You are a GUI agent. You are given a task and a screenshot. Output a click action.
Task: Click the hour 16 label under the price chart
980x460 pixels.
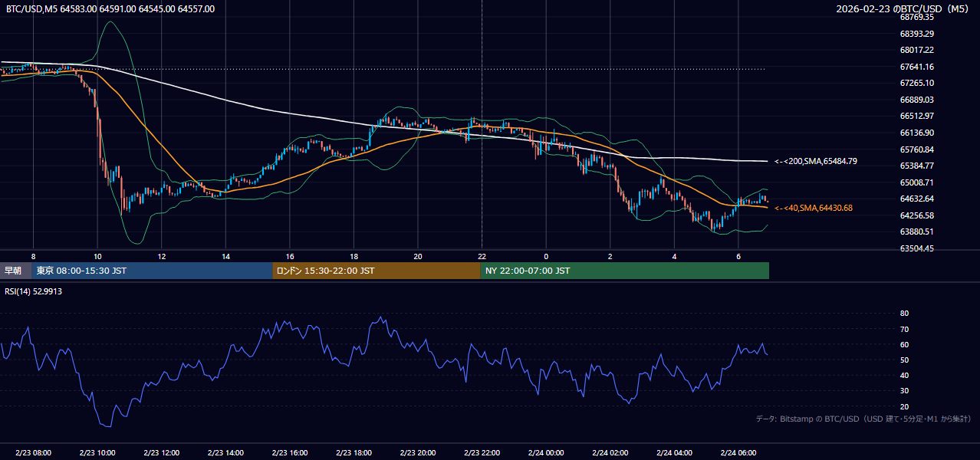290,256
